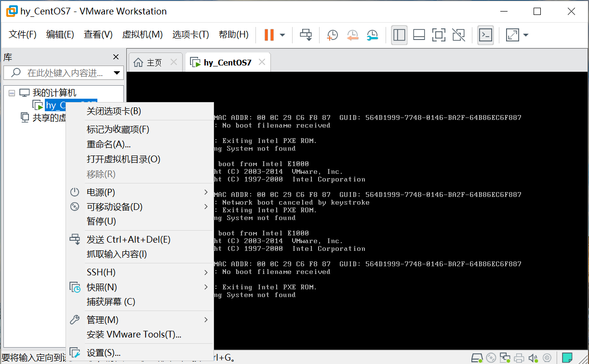Choose 打开虚拟机目录(O) in context menu
This screenshot has height=364, width=589.
(140, 159)
